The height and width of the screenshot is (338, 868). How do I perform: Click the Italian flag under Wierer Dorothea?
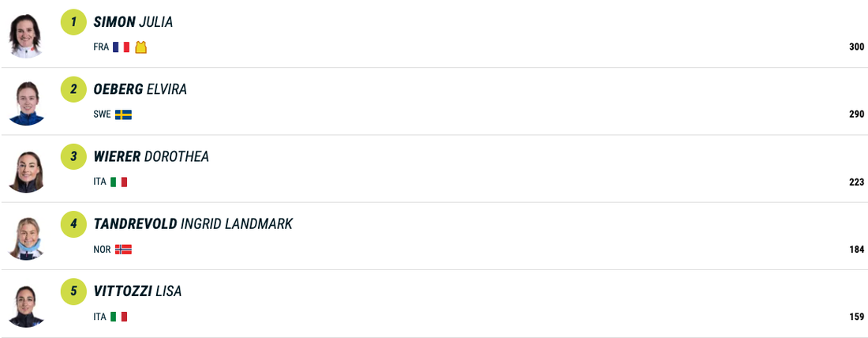pos(118,182)
